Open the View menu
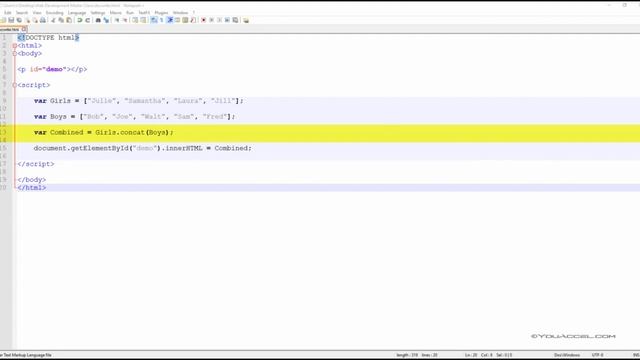This screenshot has width=640, height=360. (37, 13)
